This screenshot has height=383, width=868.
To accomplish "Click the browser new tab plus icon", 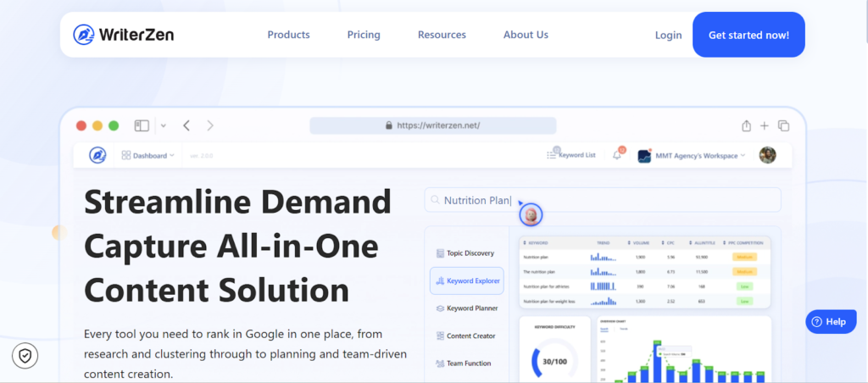I will pyautogui.click(x=765, y=125).
